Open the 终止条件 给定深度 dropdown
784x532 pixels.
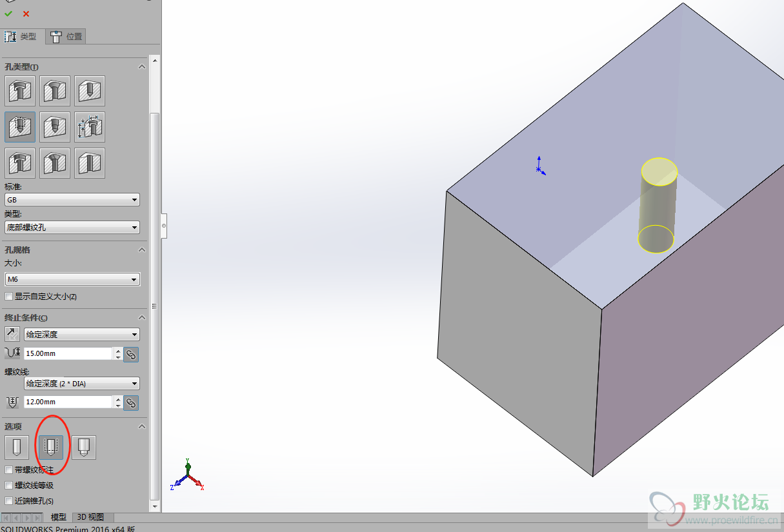[82, 334]
